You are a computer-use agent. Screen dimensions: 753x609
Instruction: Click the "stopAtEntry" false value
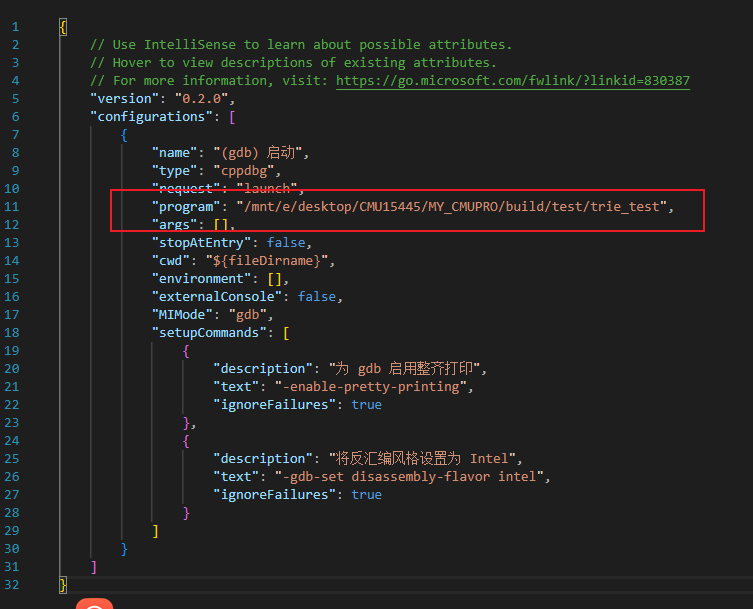pos(286,243)
